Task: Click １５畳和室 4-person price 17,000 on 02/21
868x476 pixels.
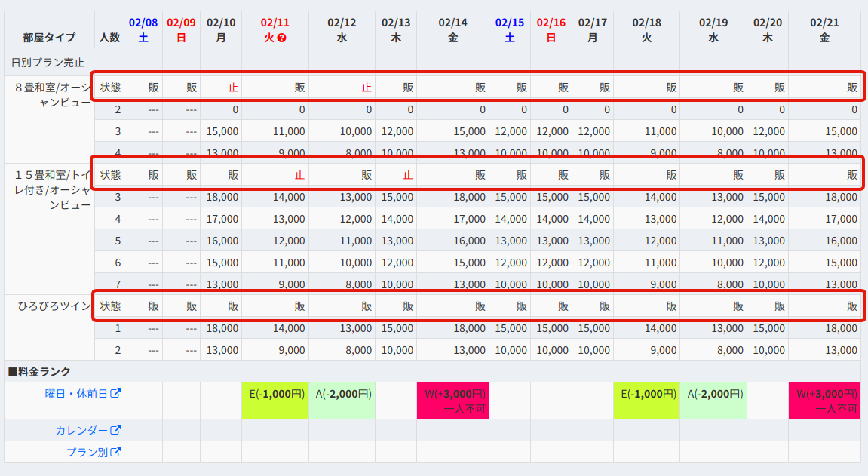Action: click(841, 219)
